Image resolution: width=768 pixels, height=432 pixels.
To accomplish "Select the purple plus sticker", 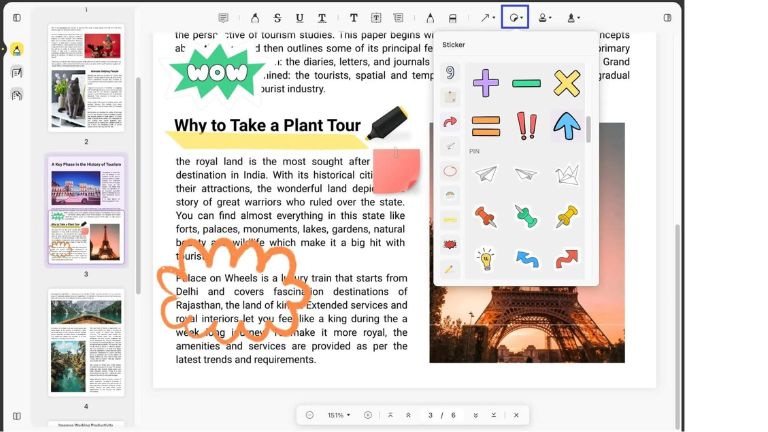I will click(485, 84).
